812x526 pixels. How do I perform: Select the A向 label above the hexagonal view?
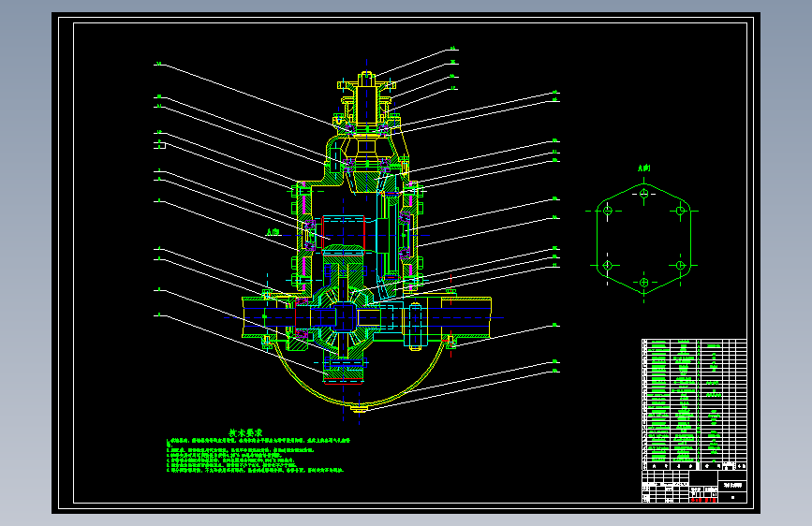643,168
